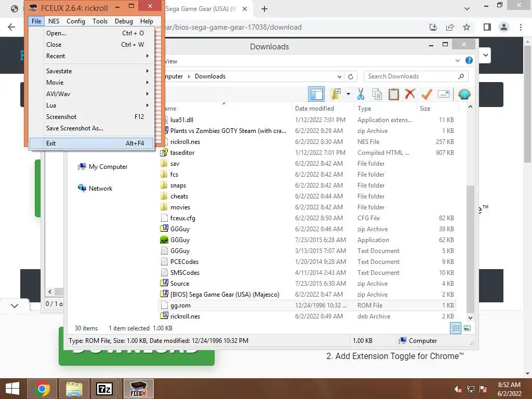The height and width of the screenshot is (399, 532).
Task: Expand the Recent submenu
Action: tap(91, 56)
